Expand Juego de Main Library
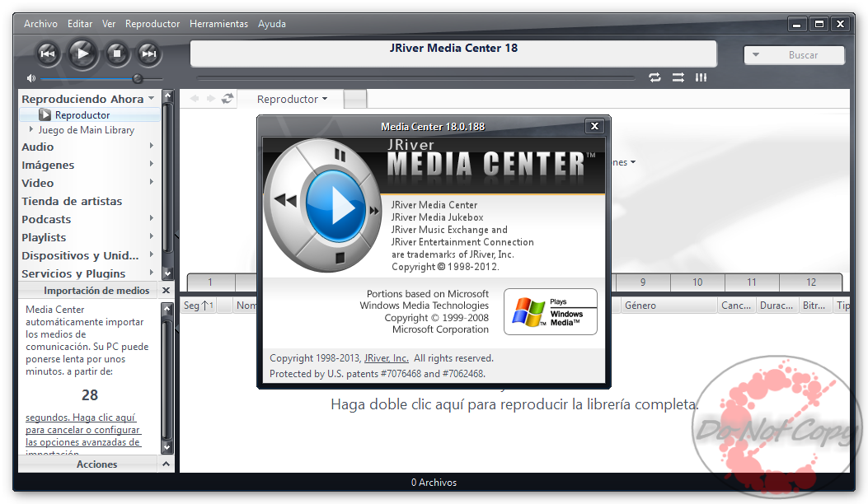 click(31, 129)
